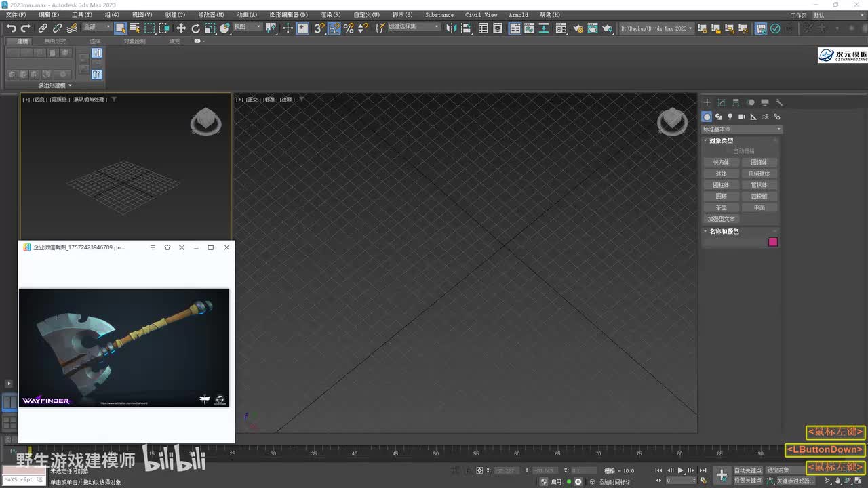Toggle Auto Key mode (自动关键点)

pyautogui.click(x=748, y=470)
